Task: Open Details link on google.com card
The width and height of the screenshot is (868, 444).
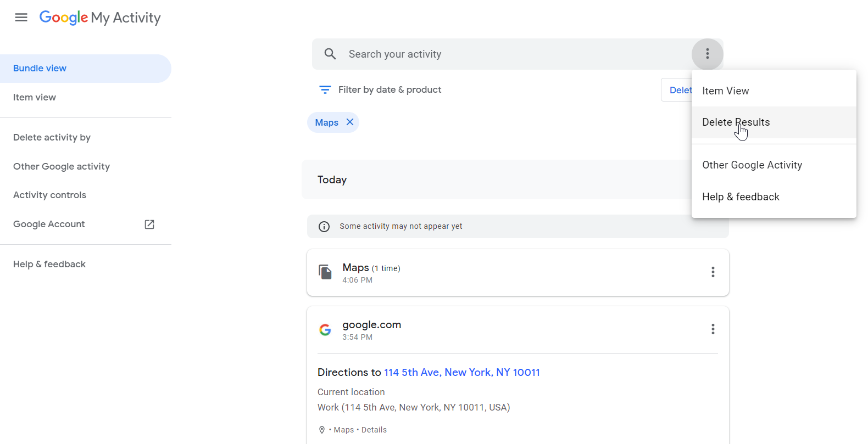Action: pyautogui.click(x=374, y=430)
